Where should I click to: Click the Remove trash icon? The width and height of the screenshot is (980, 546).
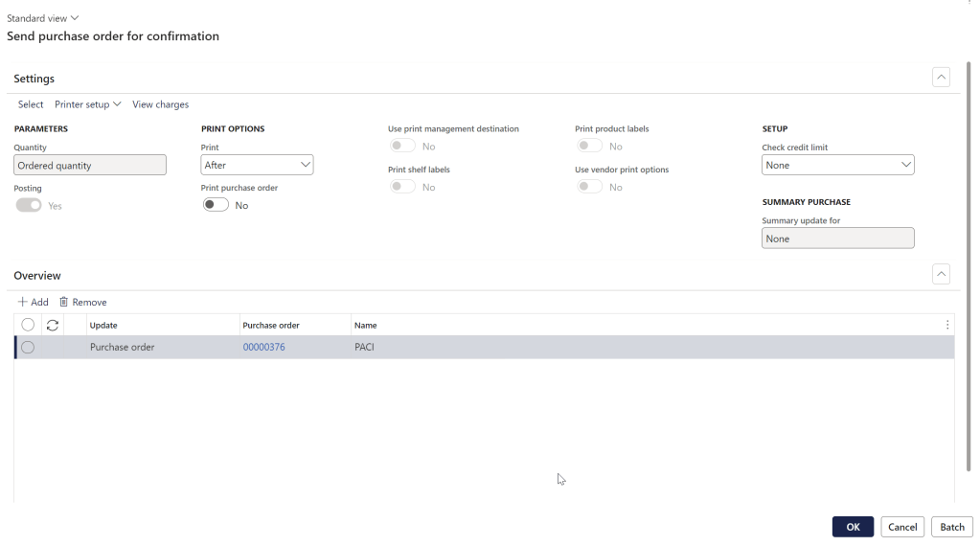point(64,302)
